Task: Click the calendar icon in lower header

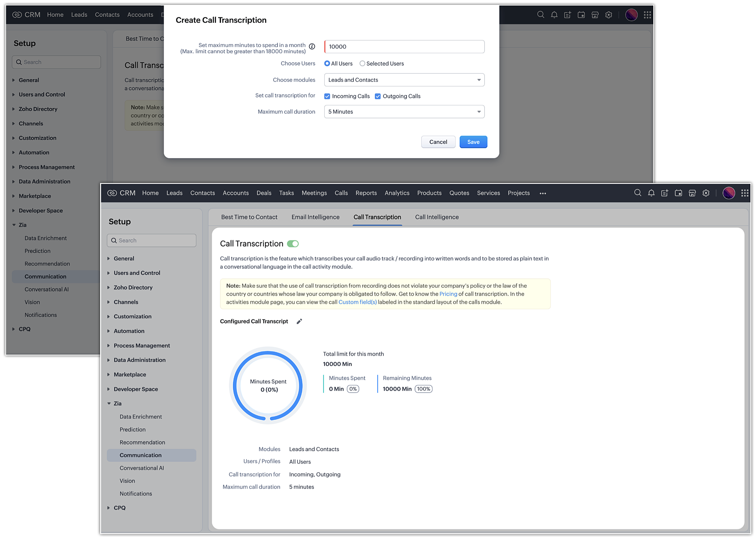Action: (679, 193)
